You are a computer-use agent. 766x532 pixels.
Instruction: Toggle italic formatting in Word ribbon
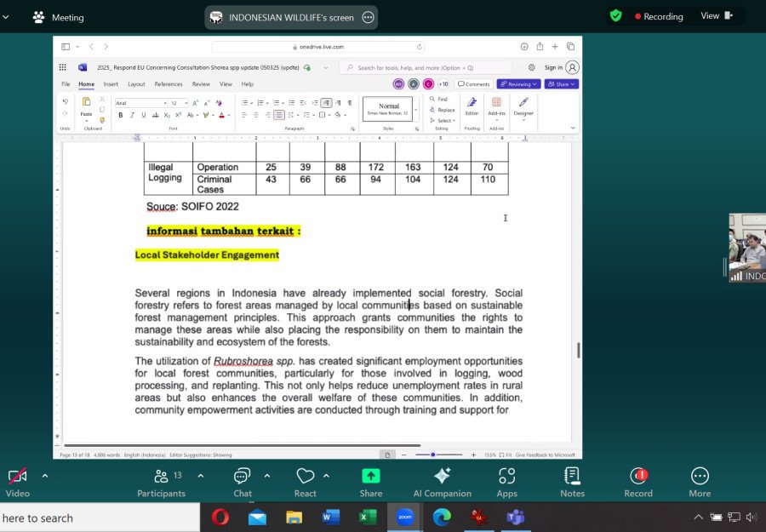coord(132,115)
